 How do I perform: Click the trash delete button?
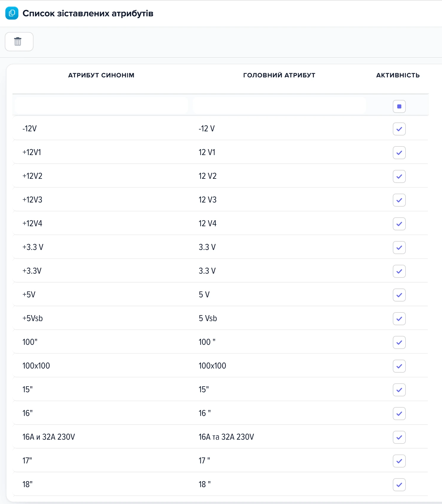pos(19,42)
